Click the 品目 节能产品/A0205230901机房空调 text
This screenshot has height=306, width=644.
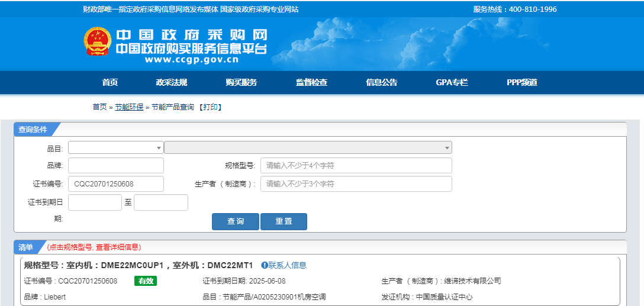point(264,297)
